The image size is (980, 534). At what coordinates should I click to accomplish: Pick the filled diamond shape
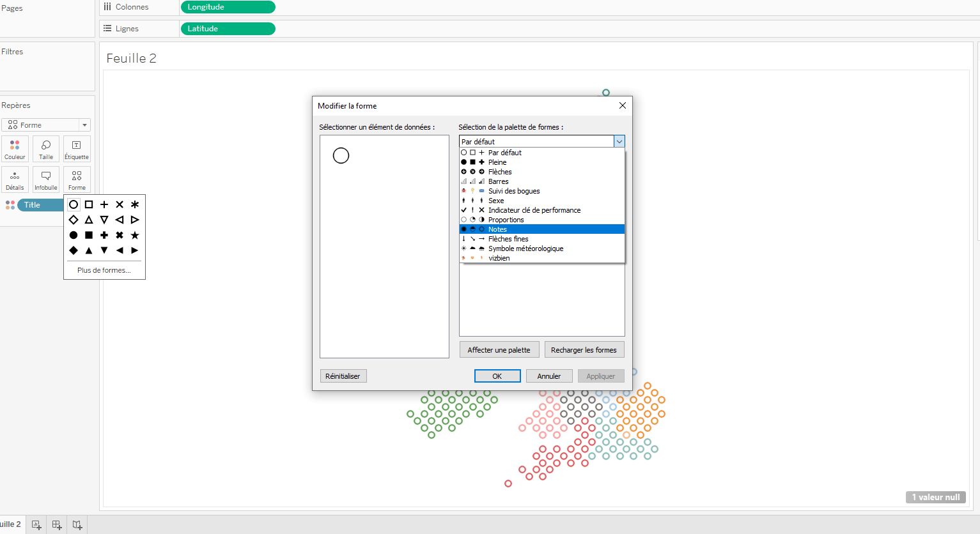(74, 250)
